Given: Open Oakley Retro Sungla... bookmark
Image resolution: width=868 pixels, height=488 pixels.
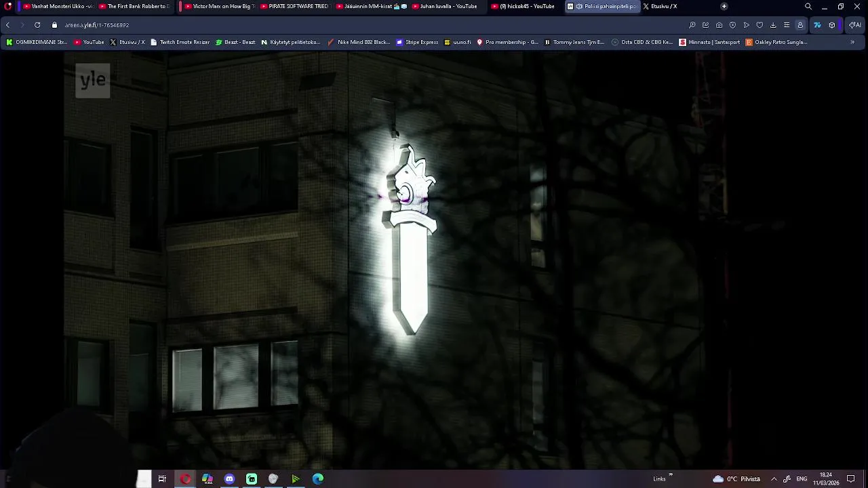Looking at the screenshot, I should click(x=776, y=42).
